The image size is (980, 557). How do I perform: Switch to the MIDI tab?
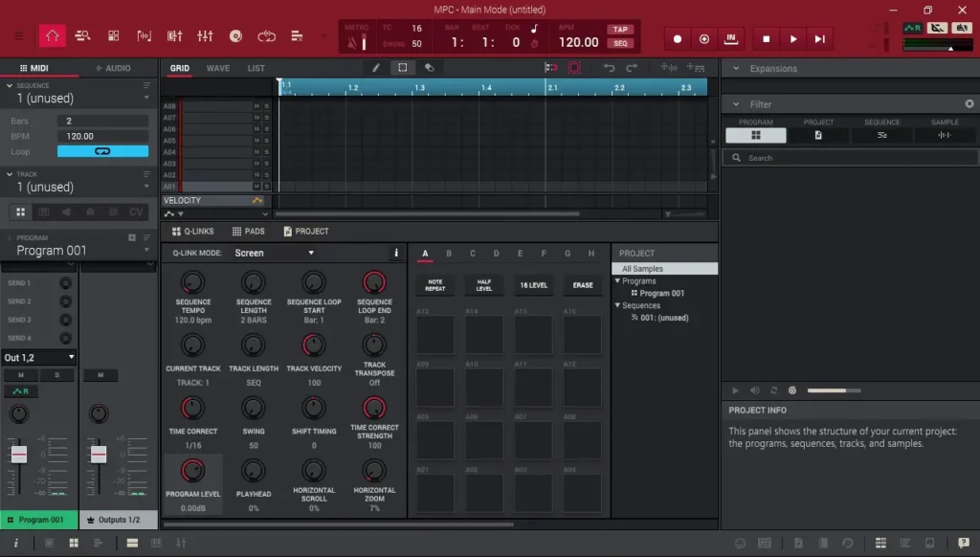click(34, 68)
